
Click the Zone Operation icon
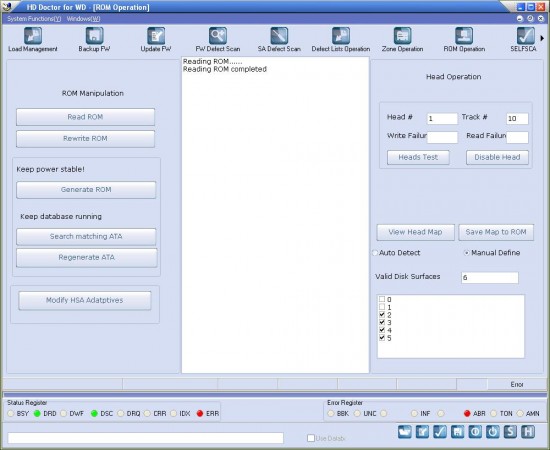[x=402, y=40]
